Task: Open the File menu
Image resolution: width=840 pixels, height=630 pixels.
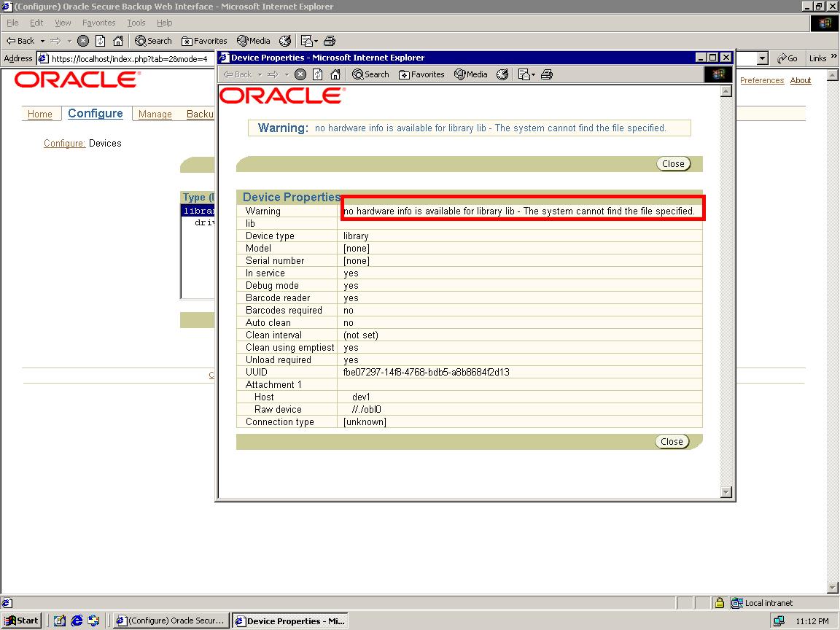Action: 12,23
